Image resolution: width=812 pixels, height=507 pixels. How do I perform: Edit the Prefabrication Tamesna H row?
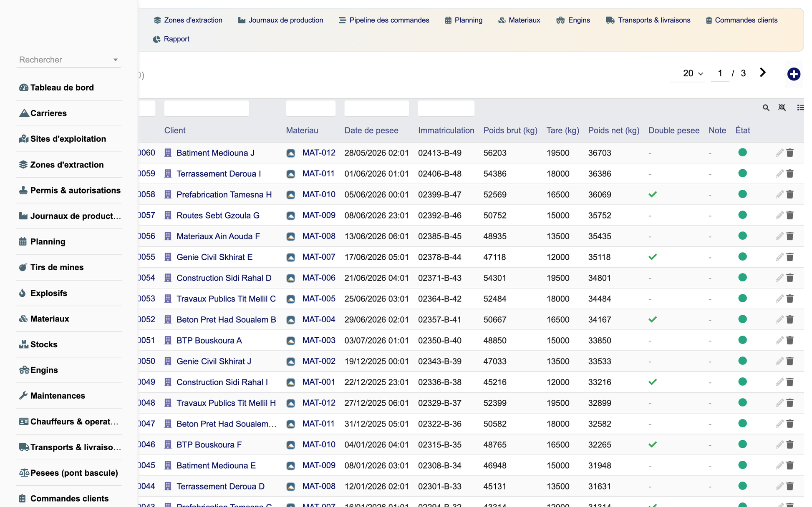779,194
